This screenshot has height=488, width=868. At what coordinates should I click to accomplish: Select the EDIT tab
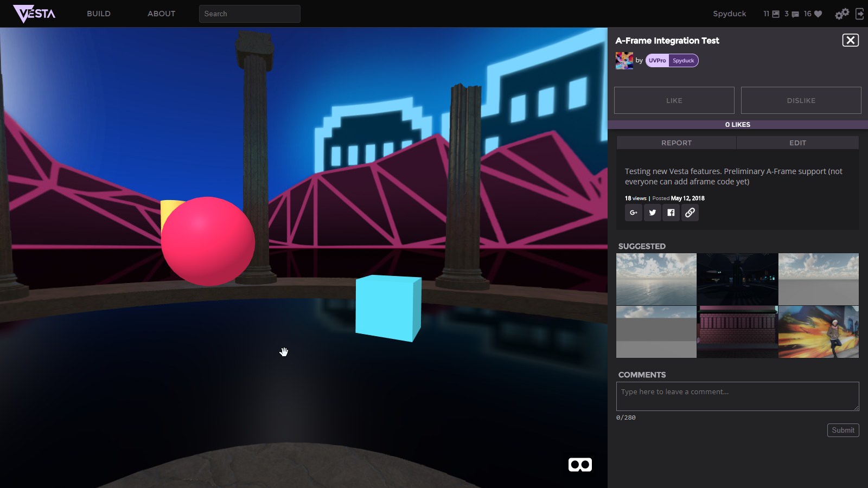pos(797,143)
